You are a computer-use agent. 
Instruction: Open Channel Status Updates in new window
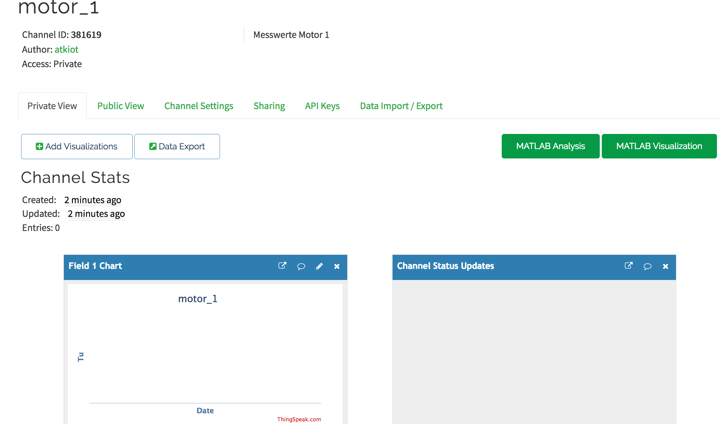click(x=628, y=266)
